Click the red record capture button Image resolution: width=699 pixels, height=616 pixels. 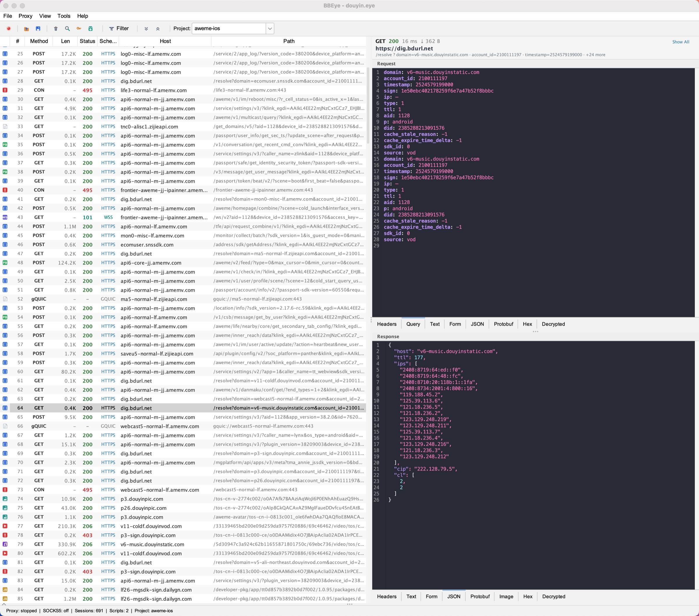[x=9, y=29]
